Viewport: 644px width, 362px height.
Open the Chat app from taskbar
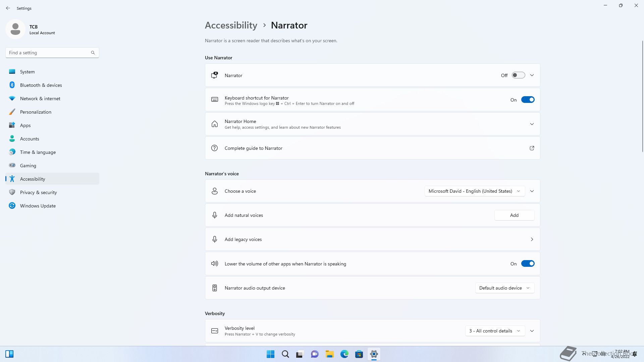(315, 354)
